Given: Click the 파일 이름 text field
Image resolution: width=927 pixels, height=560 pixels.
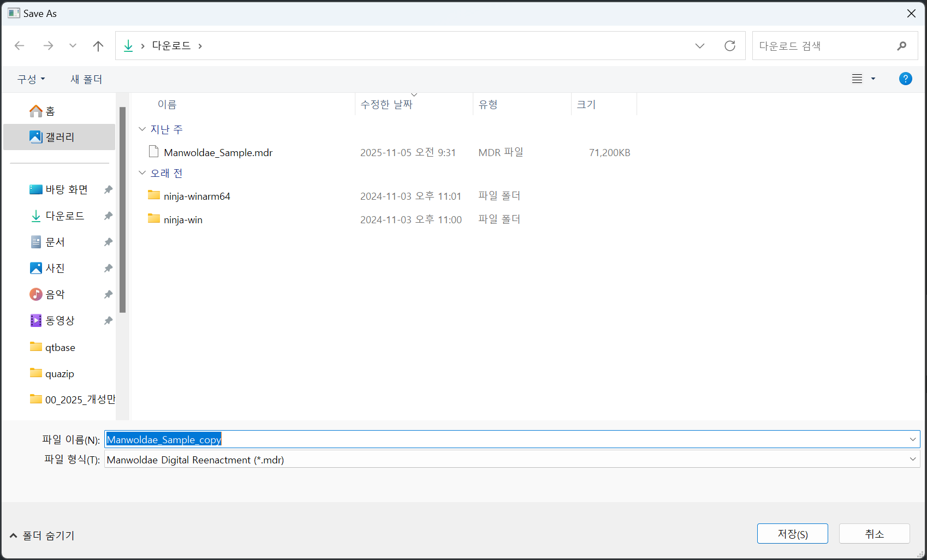Looking at the screenshot, I should pyautogui.click(x=508, y=439).
